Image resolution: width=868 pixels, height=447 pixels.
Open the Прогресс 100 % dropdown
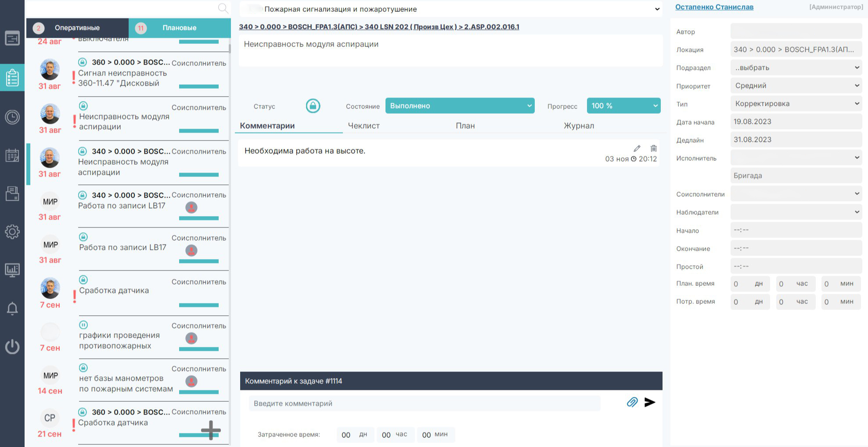click(623, 106)
